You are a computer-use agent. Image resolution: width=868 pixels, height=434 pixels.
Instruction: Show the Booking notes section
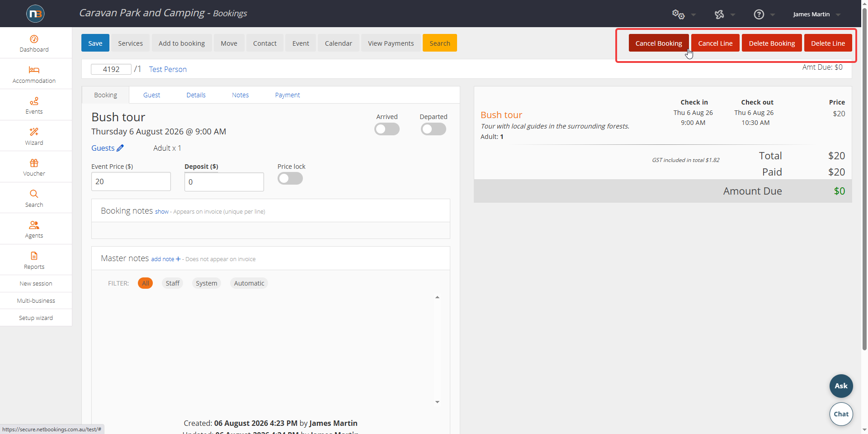pos(161,211)
